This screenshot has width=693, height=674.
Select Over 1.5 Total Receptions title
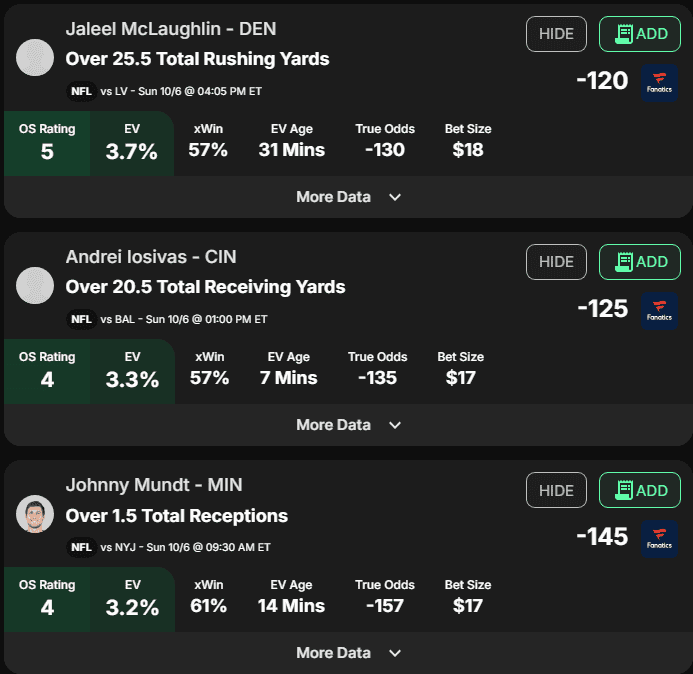pyautogui.click(x=176, y=516)
